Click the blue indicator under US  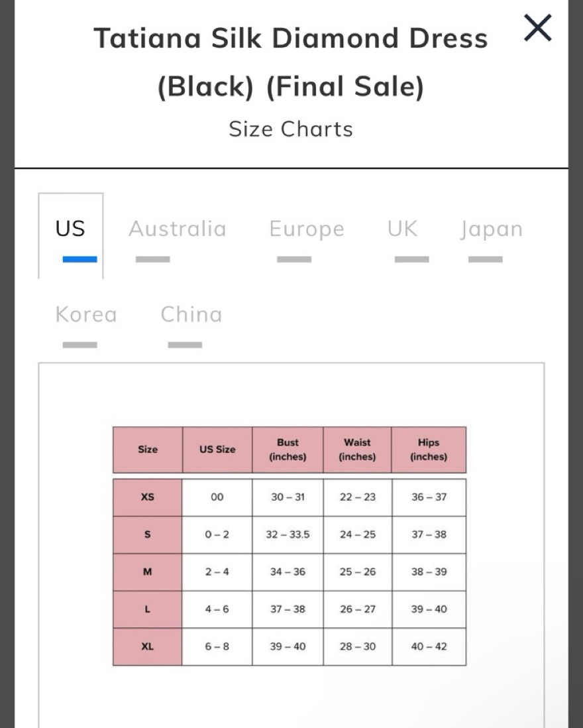click(x=79, y=259)
